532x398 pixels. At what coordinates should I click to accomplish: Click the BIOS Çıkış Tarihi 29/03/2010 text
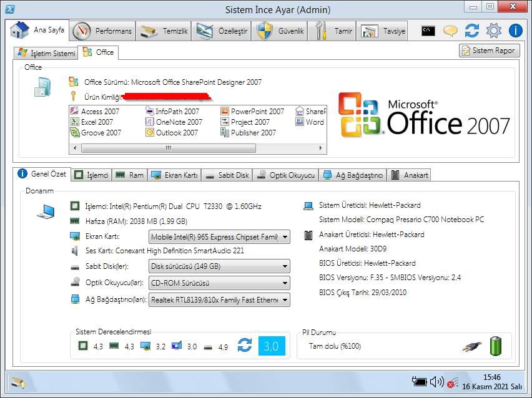coord(363,293)
